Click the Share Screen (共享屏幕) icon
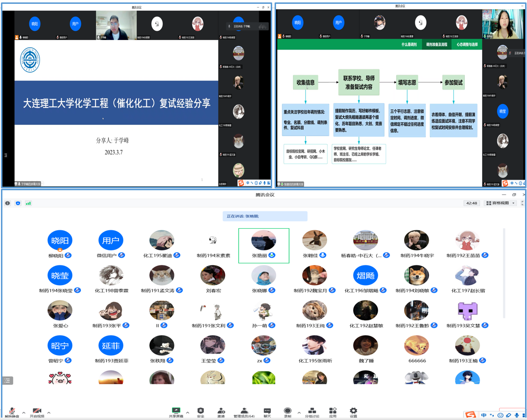The width and height of the screenshot is (527, 420). tap(176, 412)
